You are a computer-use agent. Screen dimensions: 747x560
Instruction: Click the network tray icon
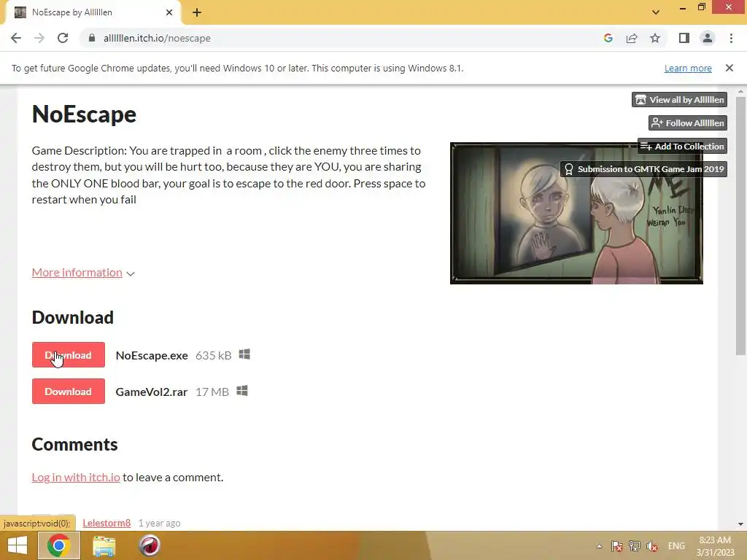pyautogui.click(x=635, y=546)
